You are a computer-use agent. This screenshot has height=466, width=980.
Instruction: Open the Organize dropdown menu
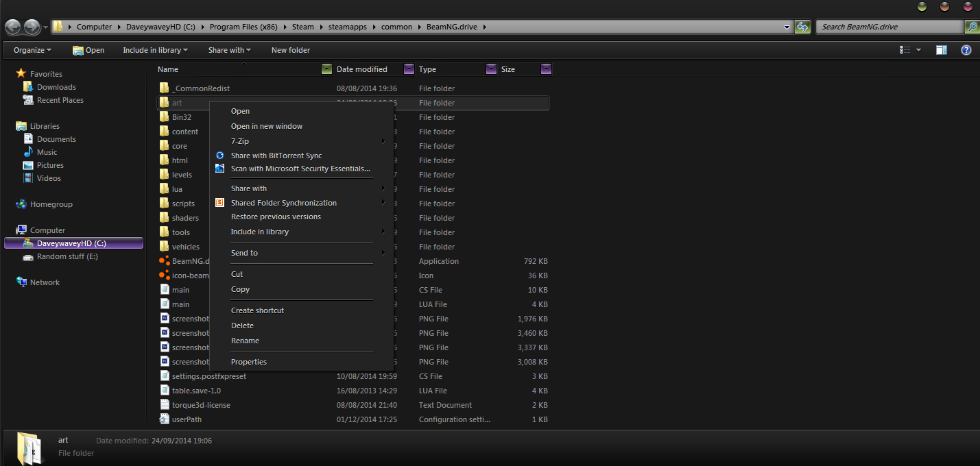pyautogui.click(x=32, y=50)
